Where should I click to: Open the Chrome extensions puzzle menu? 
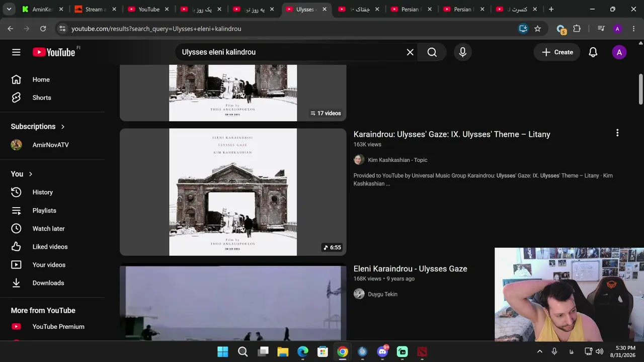577,29
